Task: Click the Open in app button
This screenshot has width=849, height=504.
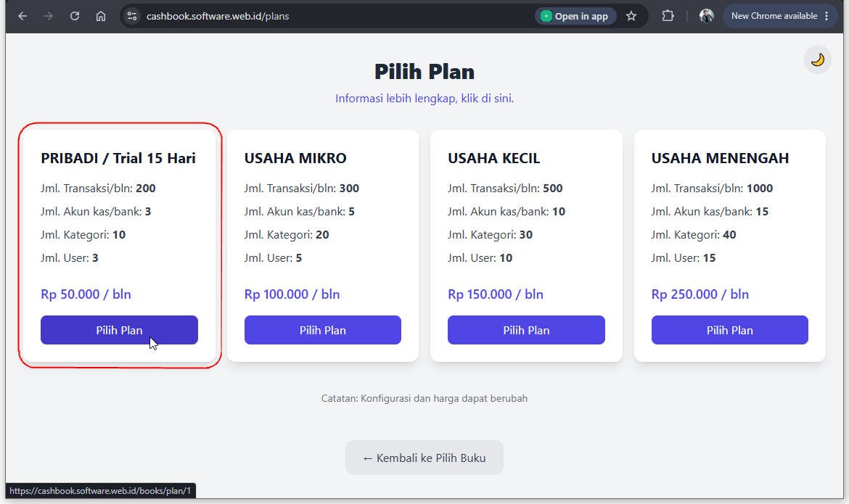Action: tap(575, 16)
